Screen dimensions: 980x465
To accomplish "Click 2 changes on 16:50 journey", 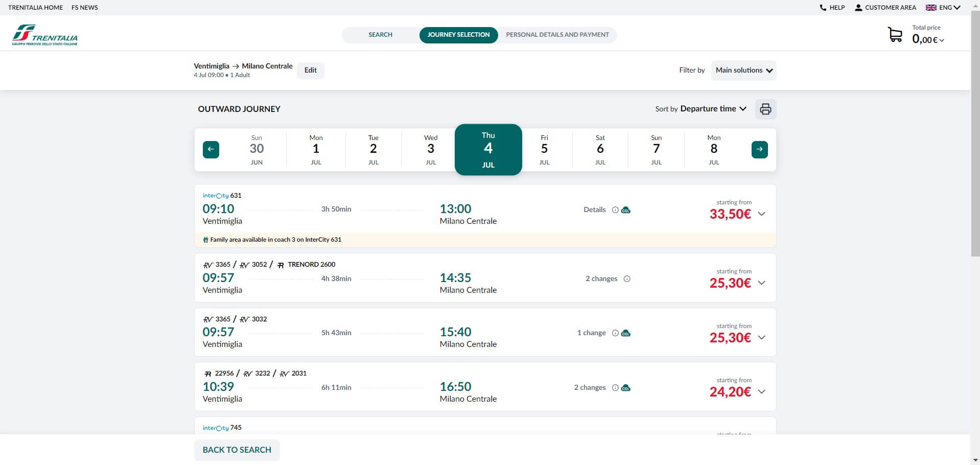I will [x=590, y=388].
